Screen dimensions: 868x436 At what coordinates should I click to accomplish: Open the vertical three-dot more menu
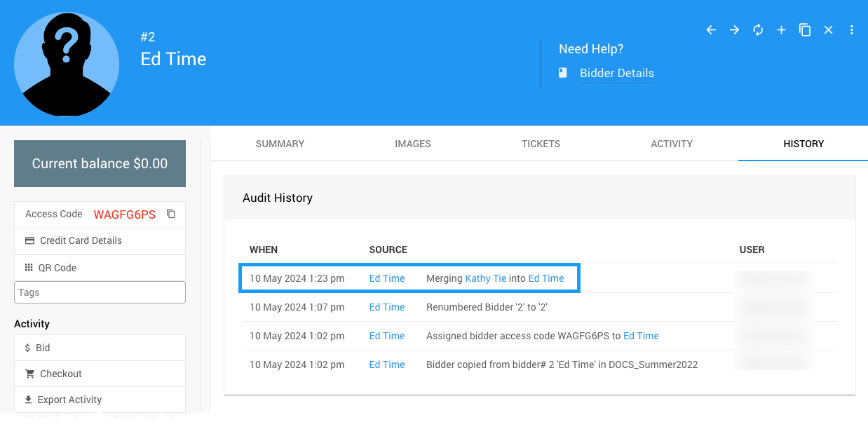pos(852,30)
